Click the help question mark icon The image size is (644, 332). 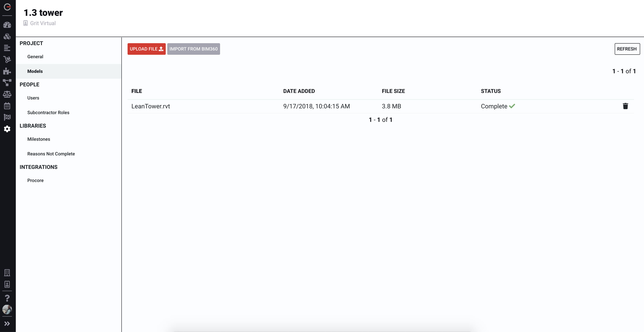(x=7, y=298)
